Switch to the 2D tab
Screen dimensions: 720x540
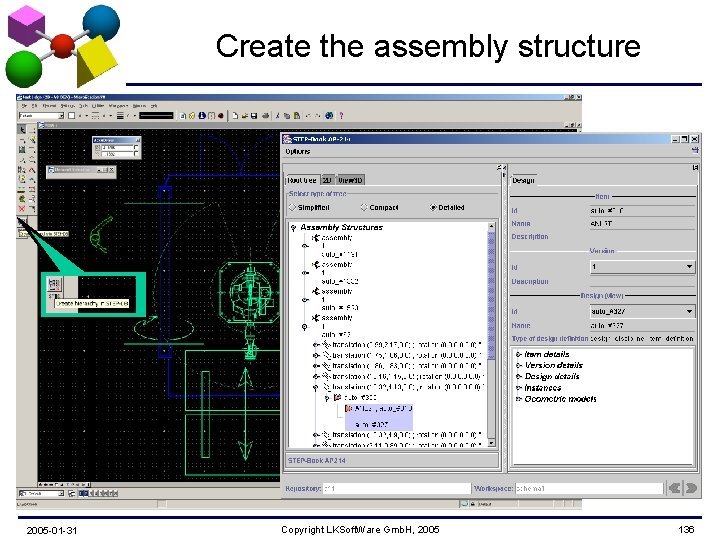click(x=327, y=180)
